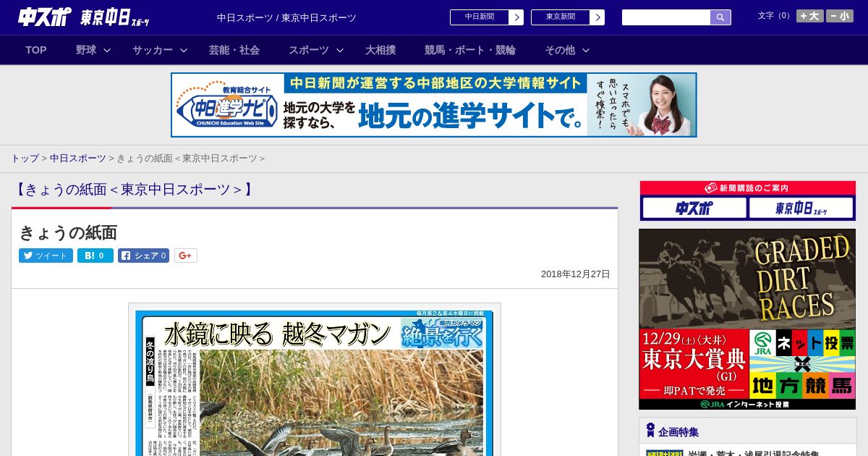Open 芸能・社会 section

[234, 50]
